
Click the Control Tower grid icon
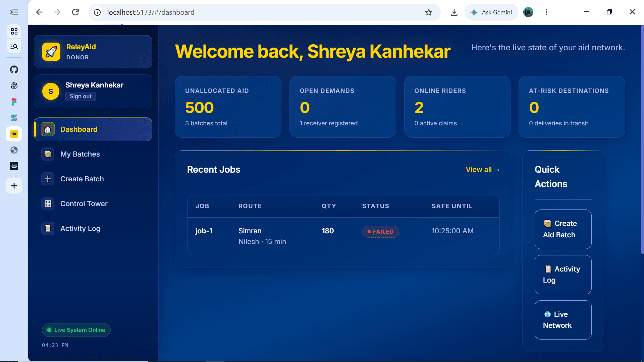[x=48, y=204]
